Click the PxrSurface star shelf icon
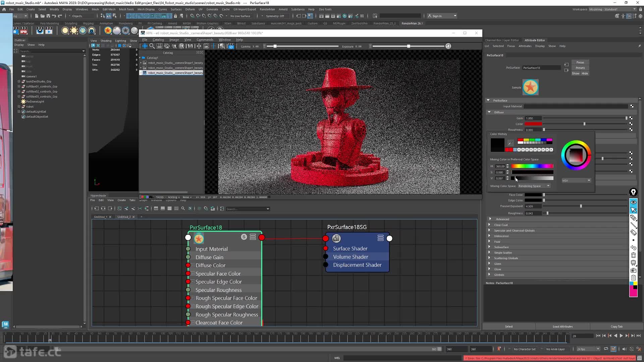The image size is (644, 362). tap(108, 31)
